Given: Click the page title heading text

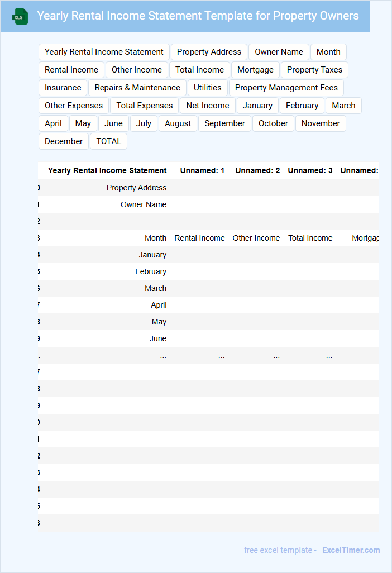Looking at the screenshot, I should point(198,16).
